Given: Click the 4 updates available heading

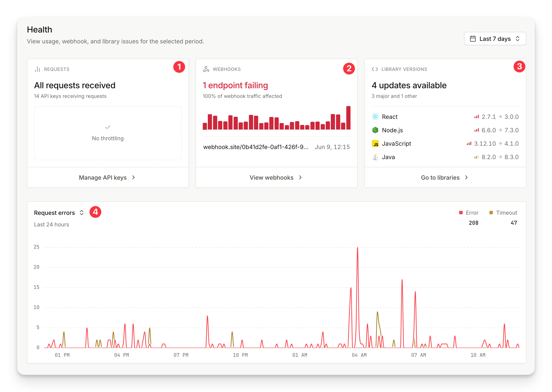Looking at the screenshot, I should click(409, 86).
